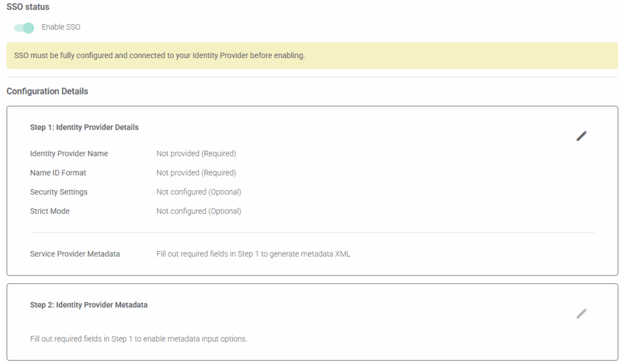Select the SSO status heading
This screenshot has width=621, height=364.
28,7
